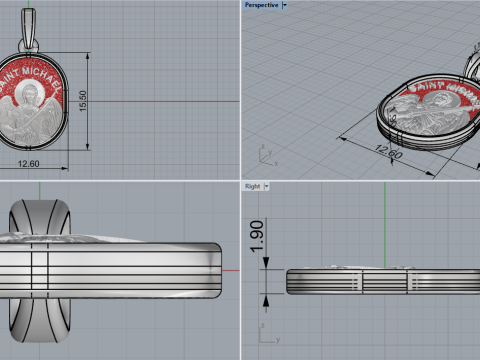Select the Right viewport title label
The height and width of the screenshot is (360, 480).
[252, 186]
